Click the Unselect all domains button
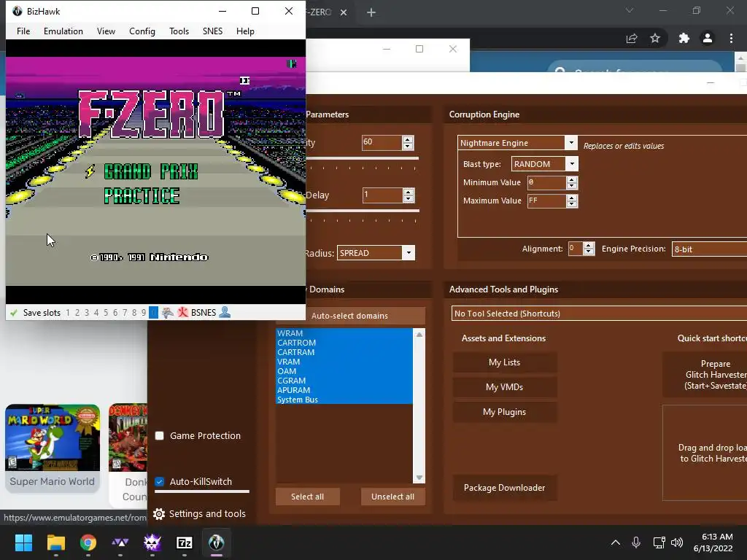This screenshot has width=747, height=560. tap(393, 497)
